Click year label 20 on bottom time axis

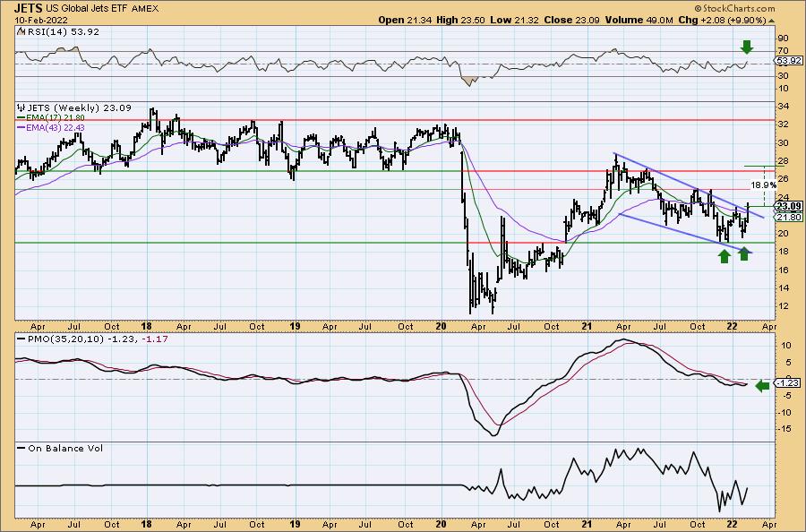click(x=441, y=524)
